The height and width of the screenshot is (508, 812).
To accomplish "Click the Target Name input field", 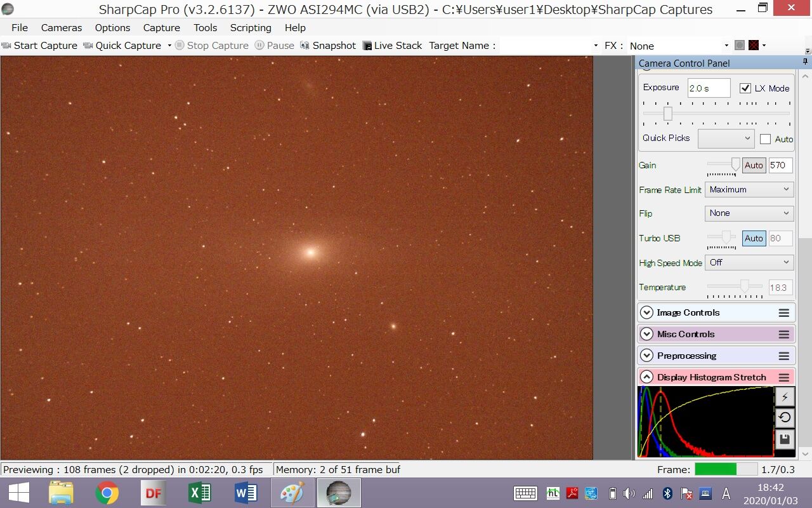I will click(x=546, y=46).
